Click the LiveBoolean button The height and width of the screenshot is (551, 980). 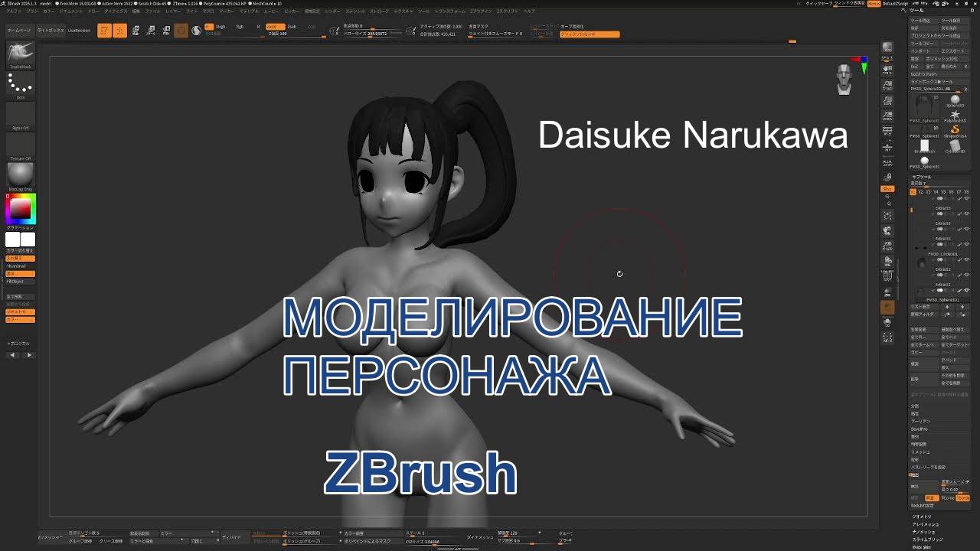[79, 30]
